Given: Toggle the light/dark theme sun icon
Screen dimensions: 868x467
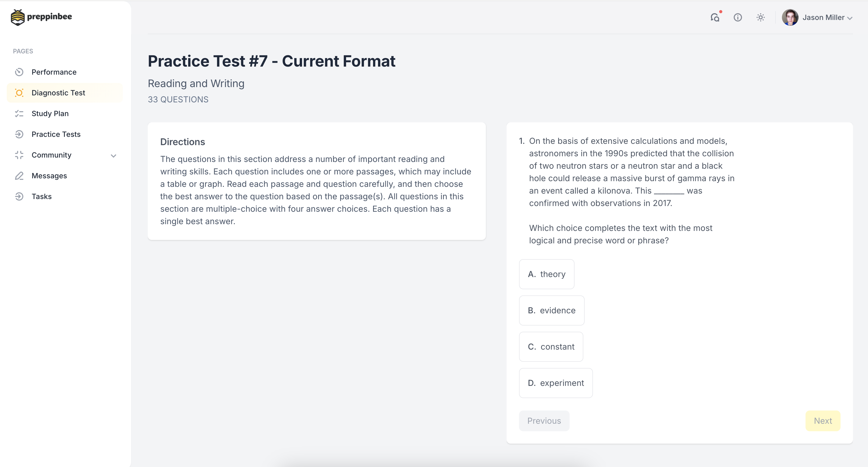Looking at the screenshot, I should (x=760, y=18).
